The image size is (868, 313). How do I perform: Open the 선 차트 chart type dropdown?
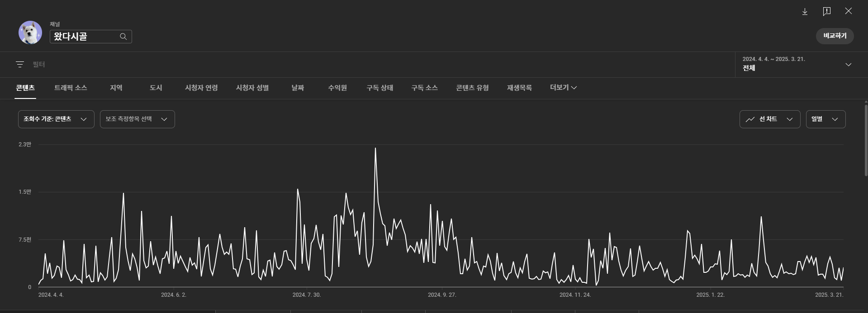click(770, 119)
